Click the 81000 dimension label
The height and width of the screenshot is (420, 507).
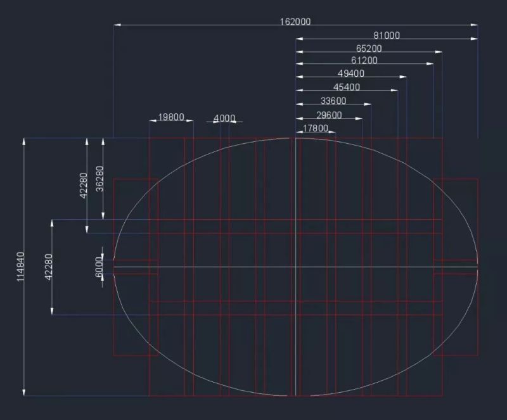[x=387, y=36]
